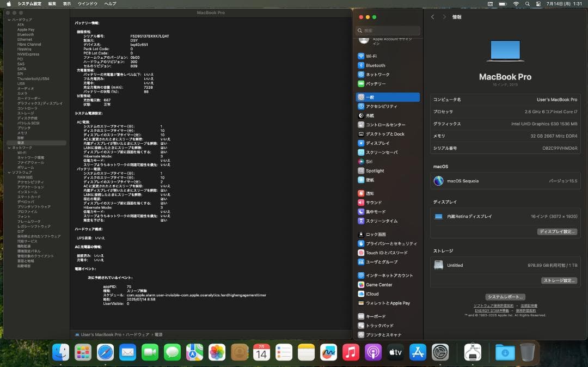Select the macOS Sequoia row
This screenshot has width=588, height=367.
coord(505,181)
